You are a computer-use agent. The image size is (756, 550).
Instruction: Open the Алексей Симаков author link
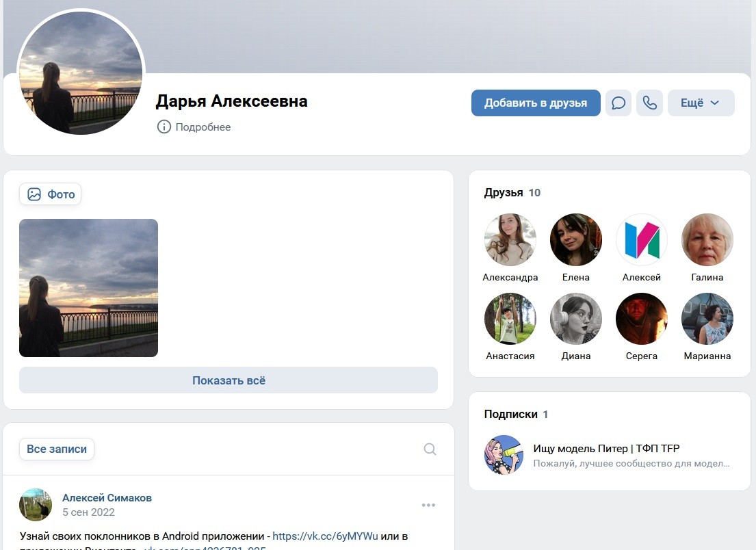(107, 498)
